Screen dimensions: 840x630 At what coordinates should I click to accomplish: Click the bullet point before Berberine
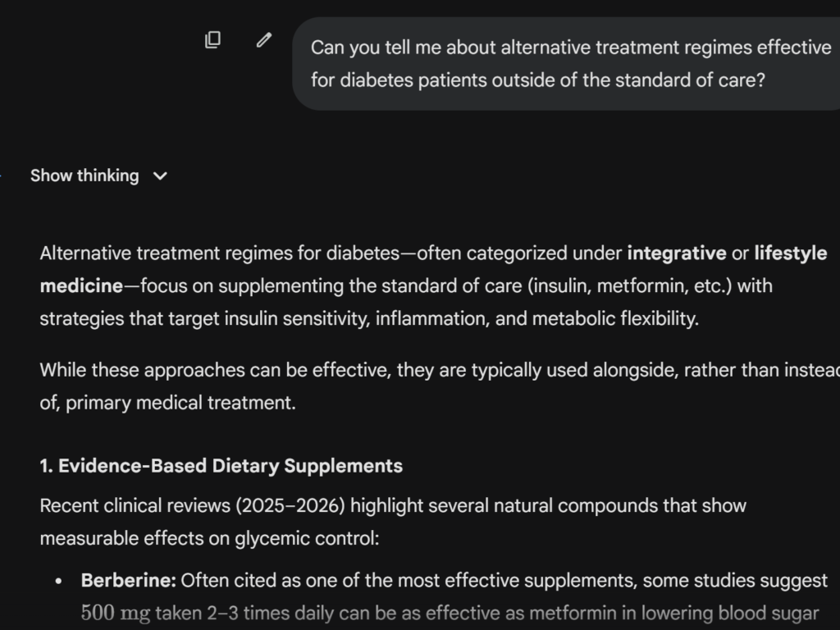tap(58, 582)
